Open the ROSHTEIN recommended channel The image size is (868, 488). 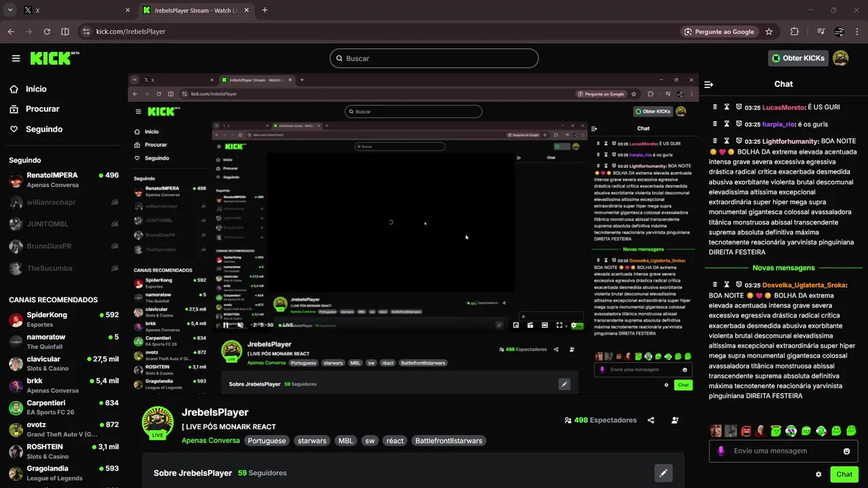coord(64,451)
